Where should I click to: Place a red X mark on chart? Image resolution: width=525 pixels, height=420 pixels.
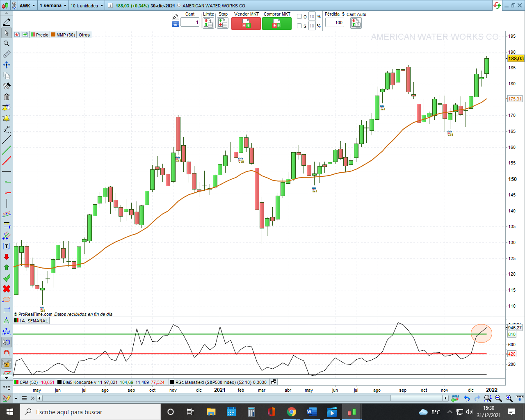tap(7, 289)
